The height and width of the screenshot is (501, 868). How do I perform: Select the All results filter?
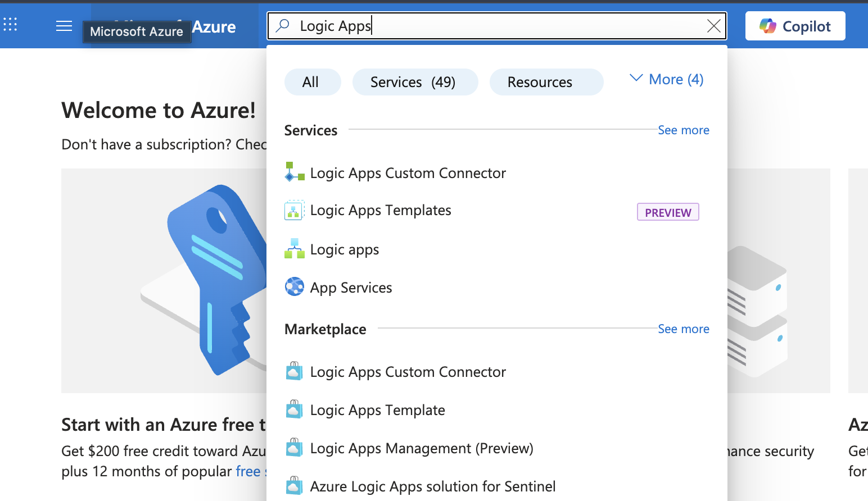click(x=313, y=81)
